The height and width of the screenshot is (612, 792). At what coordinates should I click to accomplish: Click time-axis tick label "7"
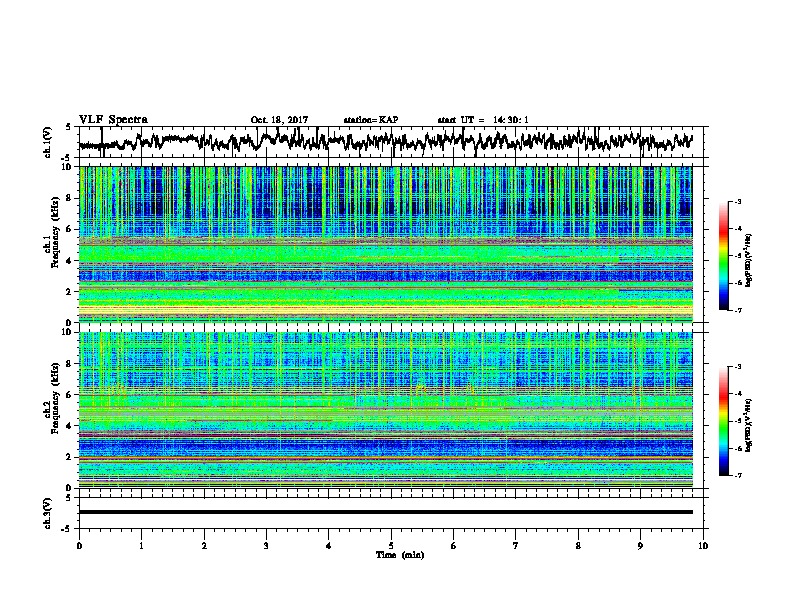coord(516,546)
